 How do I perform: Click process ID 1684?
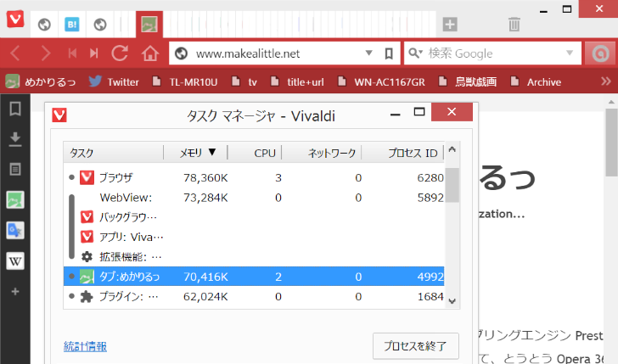[430, 297]
